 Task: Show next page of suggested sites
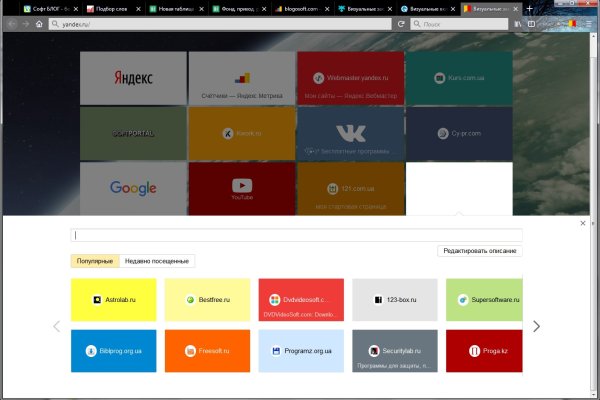pyautogui.click(x=536, y=326)
